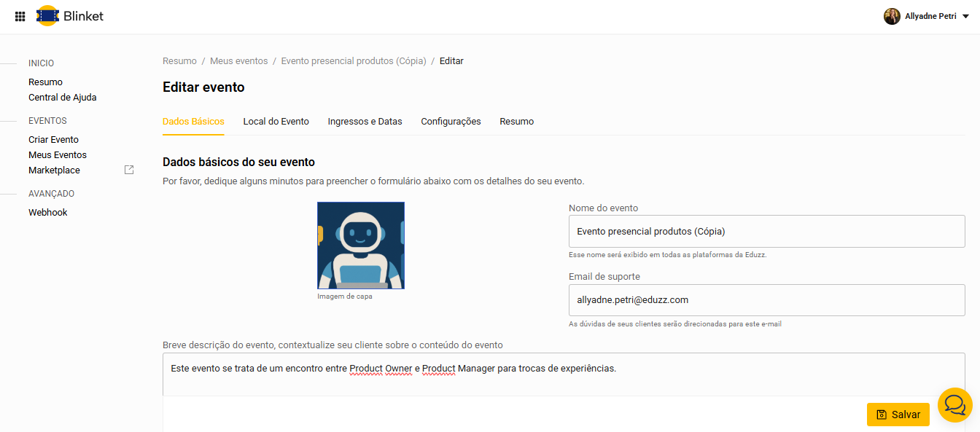This screenshot has height=432, width=980.
Task: Open the chat support bubble icon
Action: [955, 404]
